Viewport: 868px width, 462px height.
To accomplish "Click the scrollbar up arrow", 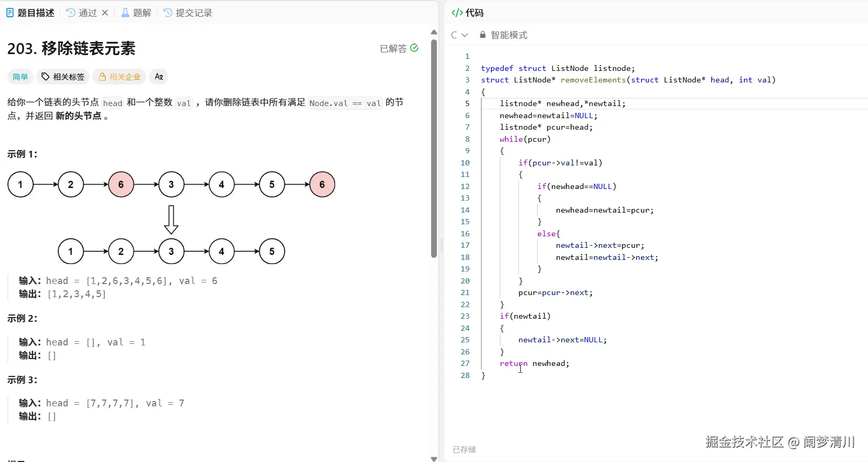I will coord(434,32).
